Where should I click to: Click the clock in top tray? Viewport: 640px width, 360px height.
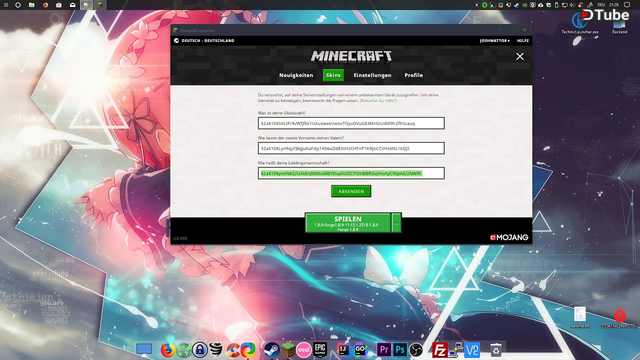click(613, 5)
